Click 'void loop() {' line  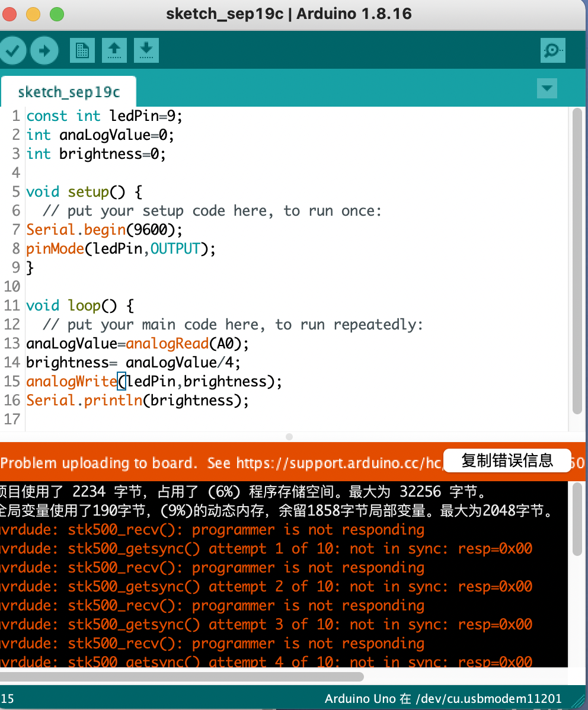point(80,306)
